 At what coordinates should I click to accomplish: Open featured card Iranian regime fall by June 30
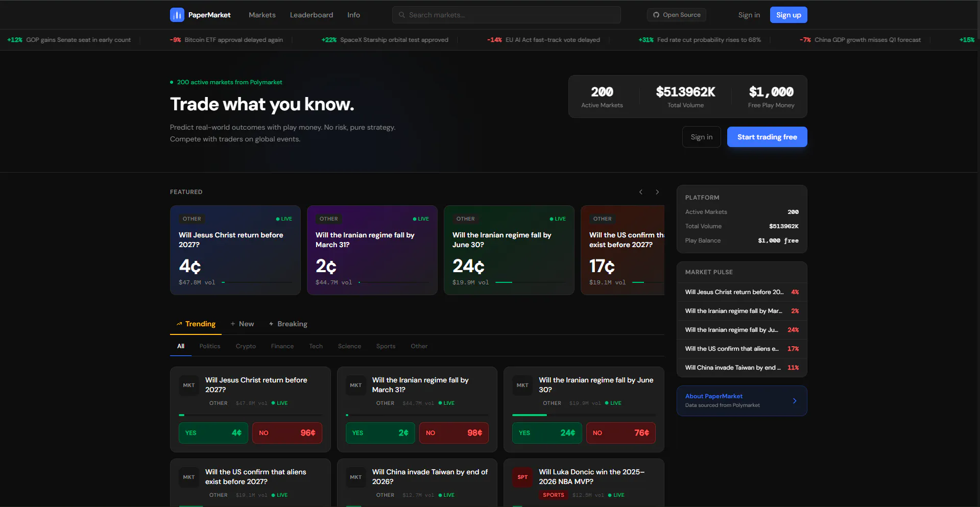tap(509, 250)
